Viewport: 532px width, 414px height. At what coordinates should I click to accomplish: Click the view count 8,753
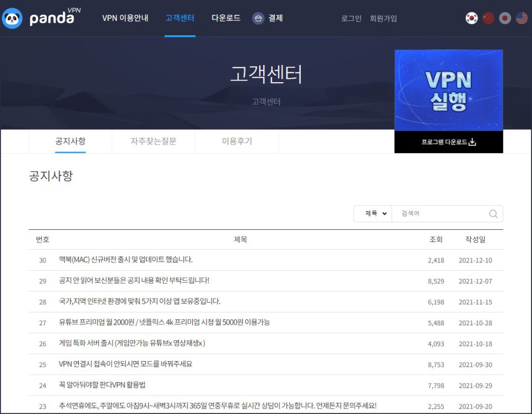(436, 365)
